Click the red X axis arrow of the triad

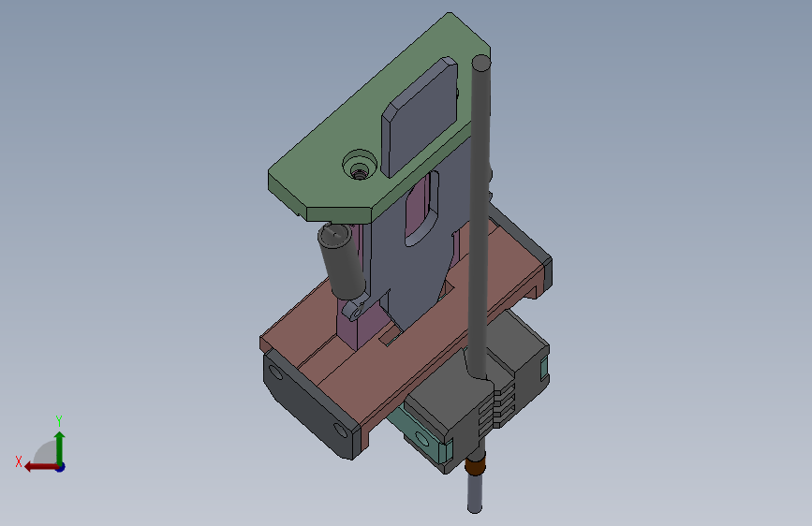[40, 467]
